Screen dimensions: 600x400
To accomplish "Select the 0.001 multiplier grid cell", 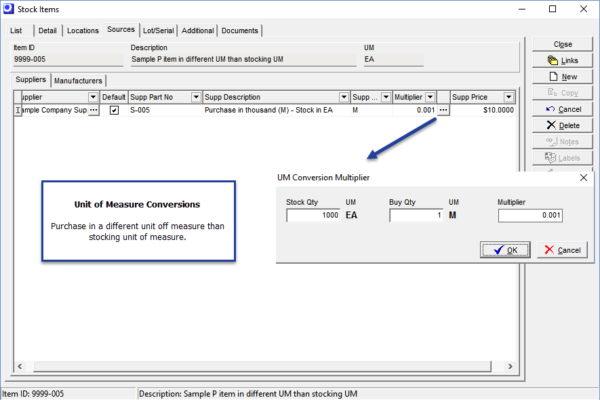I will (x=415, y=110).
